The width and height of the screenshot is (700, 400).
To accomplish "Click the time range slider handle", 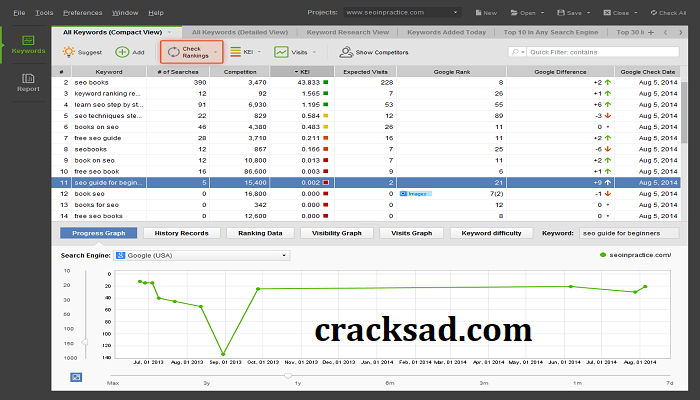I will 288,376.
